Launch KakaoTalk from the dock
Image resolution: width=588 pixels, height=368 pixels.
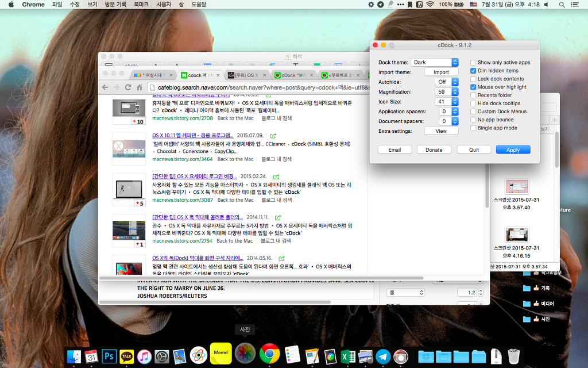click(127, 356)
